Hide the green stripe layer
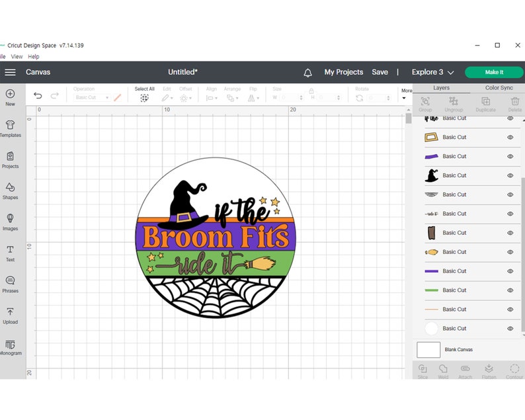The image size is (525, 420). [x=510, y=290]
